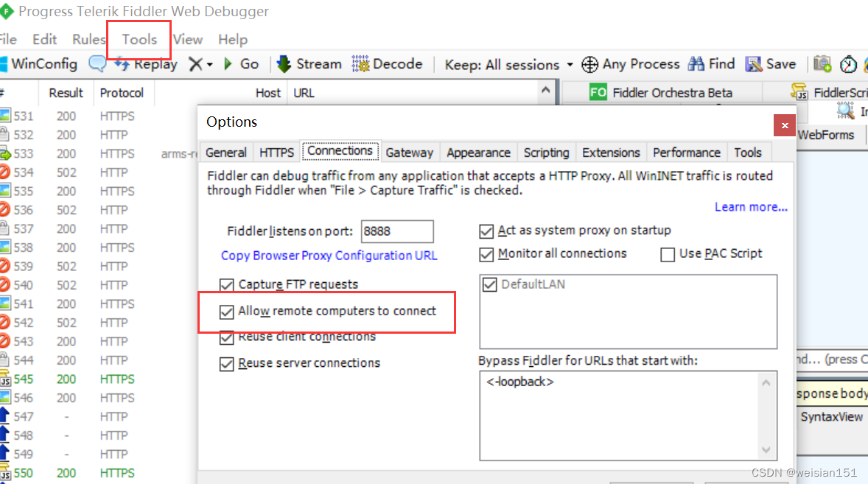This screenshot has height=484, width=868.
Task: Click the screenshot camera icon
Action: click(x=822, y=64)
